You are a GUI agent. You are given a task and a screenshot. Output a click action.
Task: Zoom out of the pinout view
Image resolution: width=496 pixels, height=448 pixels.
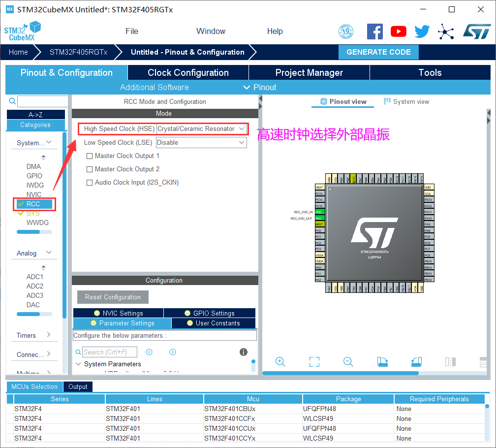pyautogui.click(x=348, y=362)
